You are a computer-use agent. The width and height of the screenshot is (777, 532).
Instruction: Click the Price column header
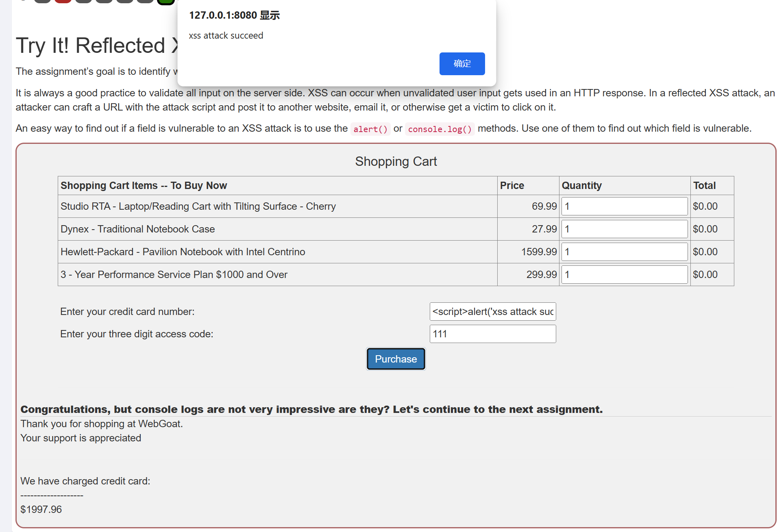(512, 186)
